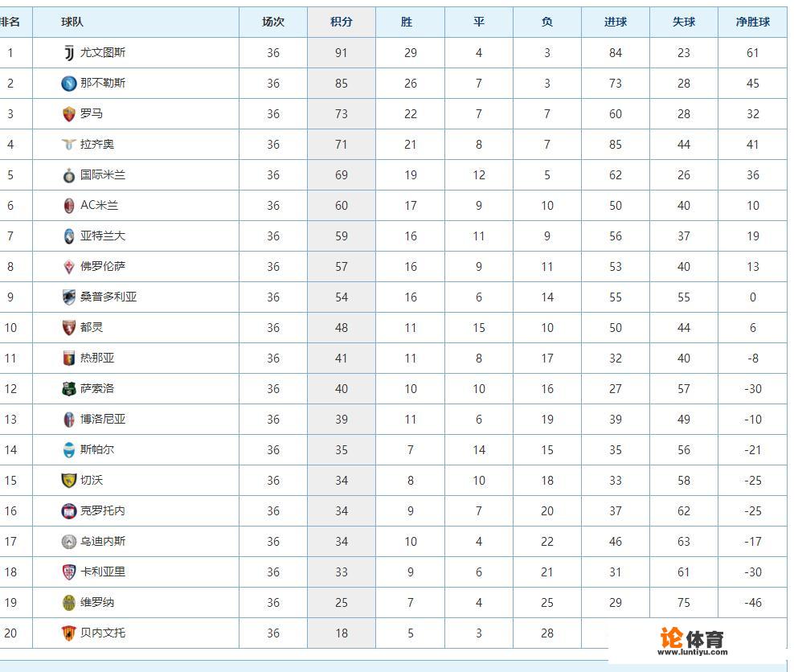Click the Juventus (尤文图斯) club crest icon
The height and width of the screenshot is (672, 794).
[69, 53]
